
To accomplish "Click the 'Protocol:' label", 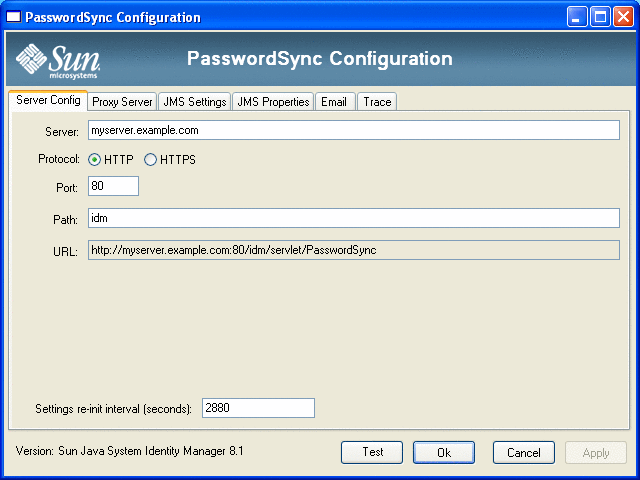I will point(59,159).
